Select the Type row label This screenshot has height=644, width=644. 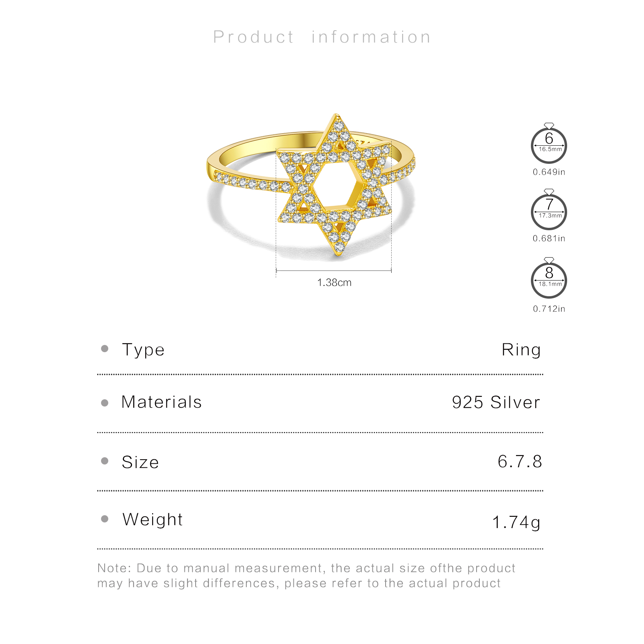pos(143,350)
